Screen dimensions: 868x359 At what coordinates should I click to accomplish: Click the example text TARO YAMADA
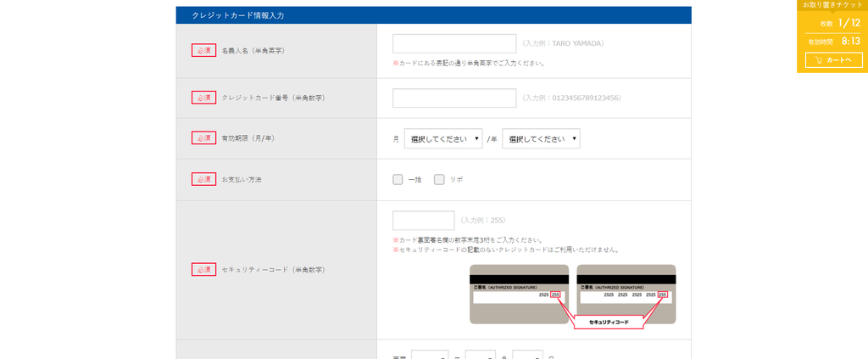(x=578, y=43)
